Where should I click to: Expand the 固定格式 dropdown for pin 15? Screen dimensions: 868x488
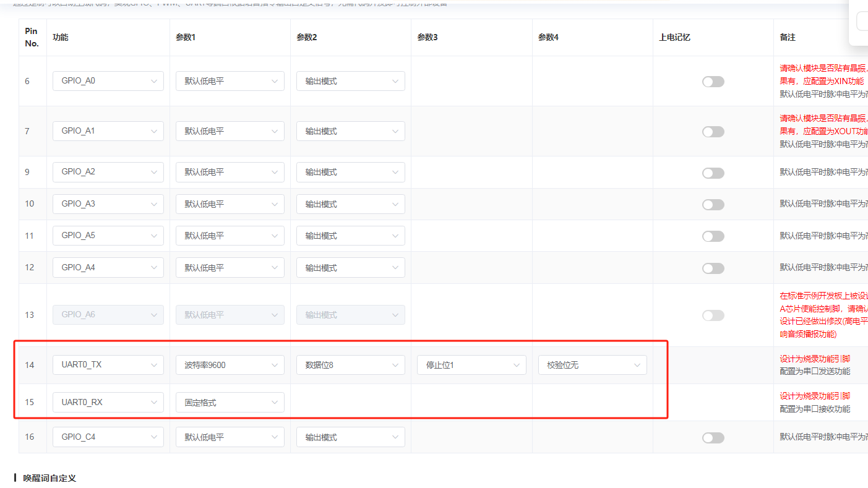coord(230,402)
